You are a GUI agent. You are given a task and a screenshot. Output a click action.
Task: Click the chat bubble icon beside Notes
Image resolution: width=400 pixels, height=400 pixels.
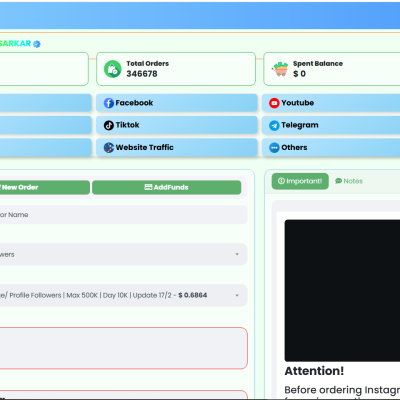coord(338,181)
